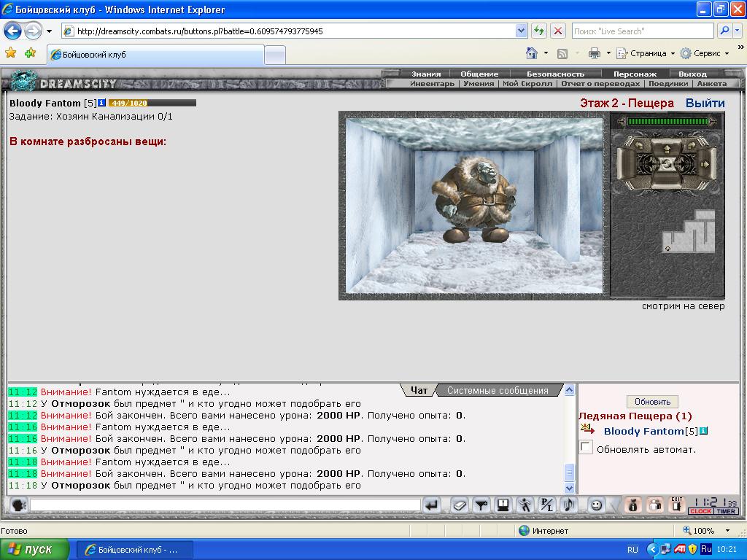Click the exclamation monitor icon in chat toolbar
The image size is (747, 560).
503,505
